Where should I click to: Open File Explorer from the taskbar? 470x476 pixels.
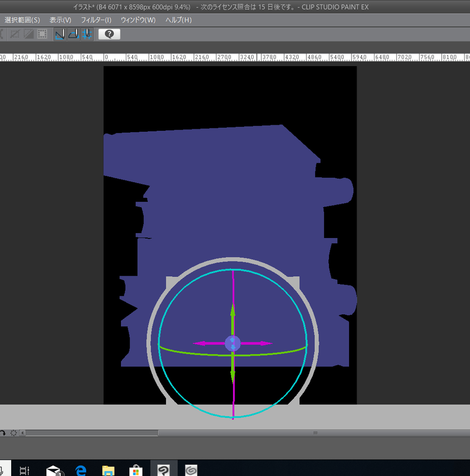tap(108, 470)
